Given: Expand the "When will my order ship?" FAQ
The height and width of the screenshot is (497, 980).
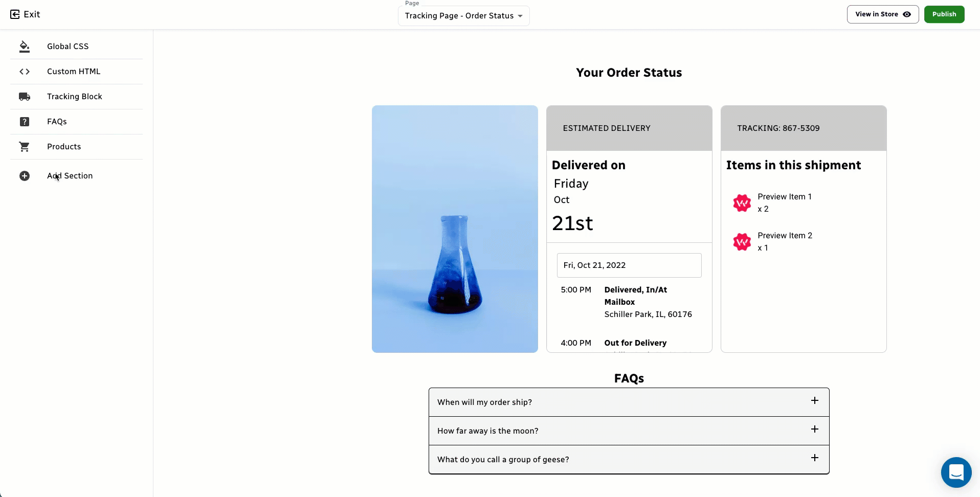Looking at the screenshot, I should coord(814,401).
